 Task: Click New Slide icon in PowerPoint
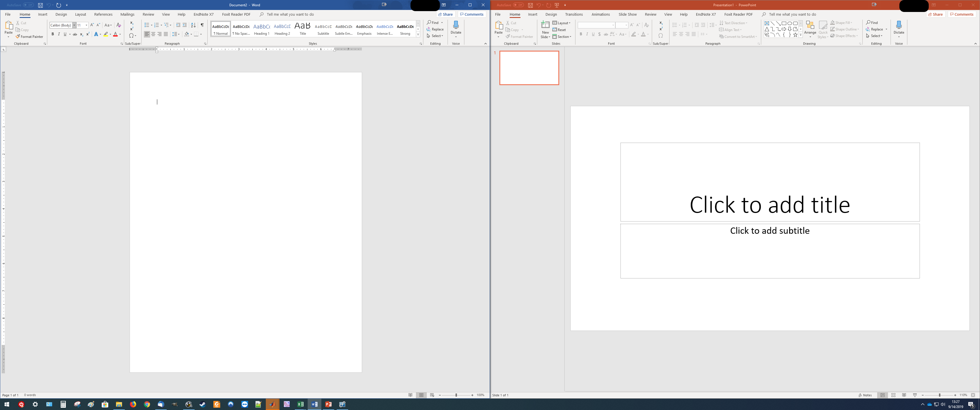coord(545,26)
